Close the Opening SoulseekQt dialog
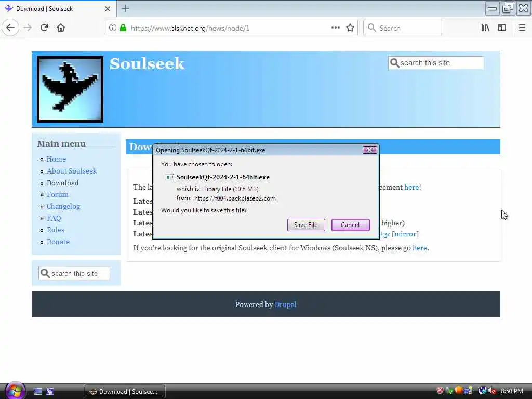The width and height of the screenshot is (532, 399). (369, 150)
